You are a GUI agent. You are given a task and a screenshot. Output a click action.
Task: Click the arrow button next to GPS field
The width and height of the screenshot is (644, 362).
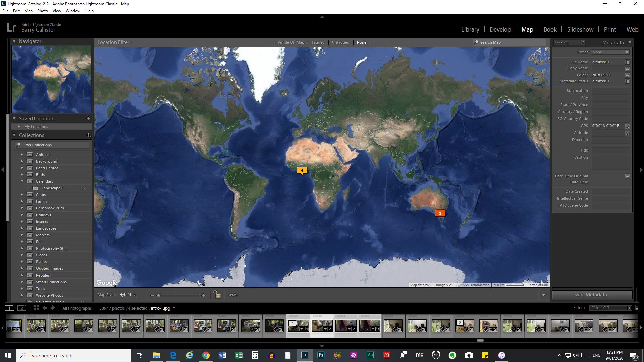click(x=627, y=126)
